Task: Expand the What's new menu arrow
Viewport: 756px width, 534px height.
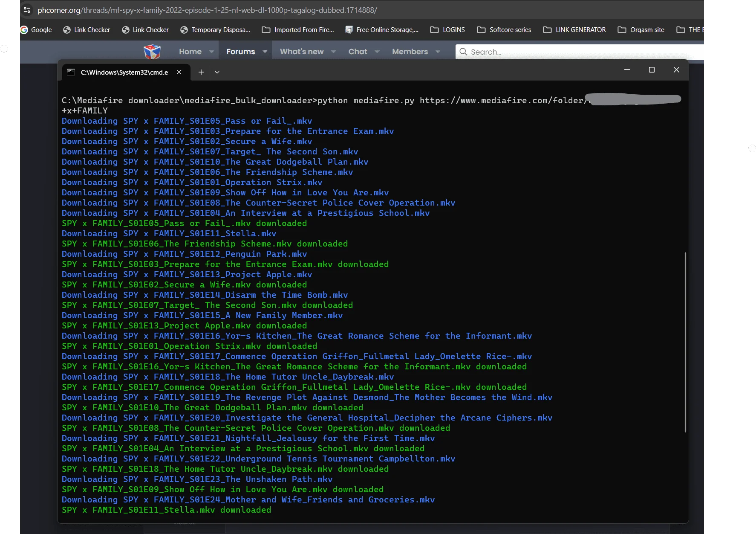Action: pyautogui.click(x=333, y=52)
